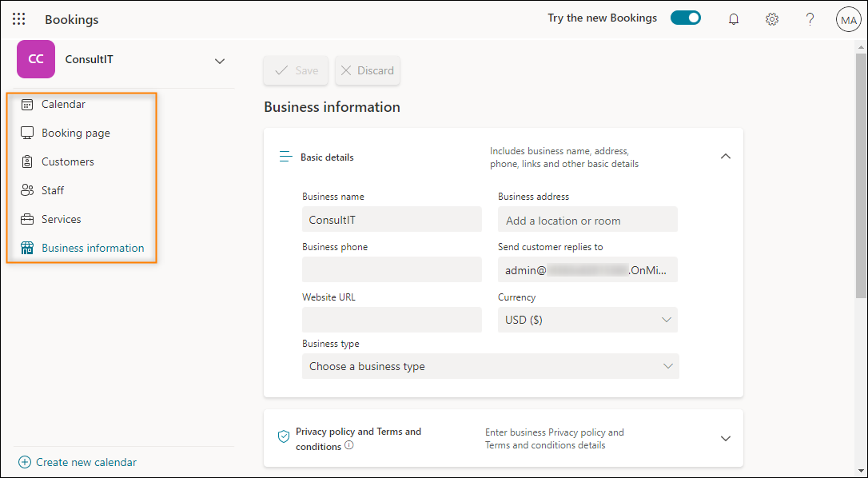
Task: Click the Calendar icon in sidebar
Action: pyautogui.click(x=27, y=104)
